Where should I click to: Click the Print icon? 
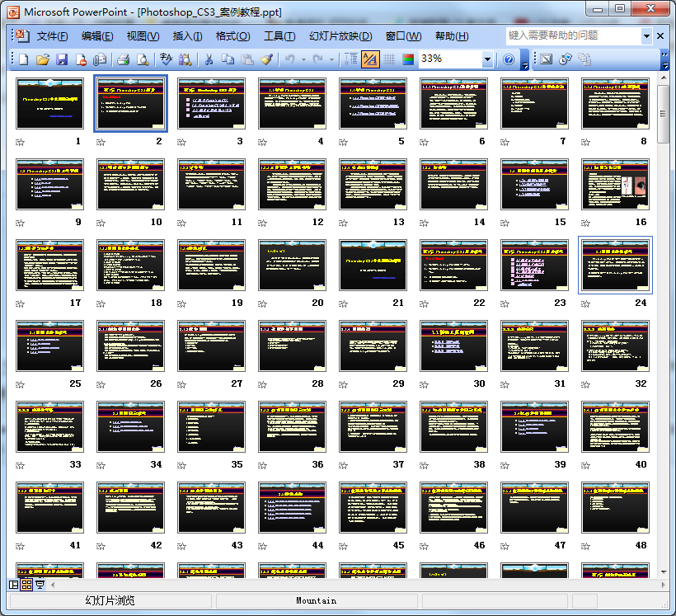pos(124,59)
